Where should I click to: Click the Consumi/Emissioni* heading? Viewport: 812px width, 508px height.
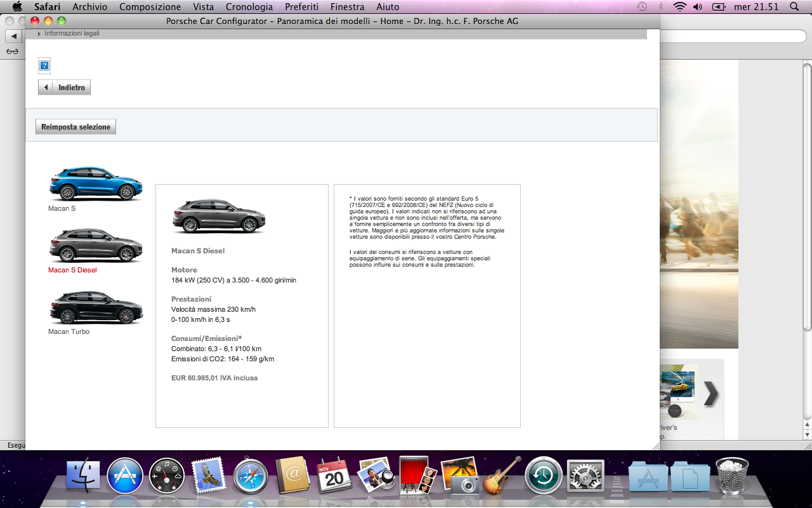coord(207,338)
